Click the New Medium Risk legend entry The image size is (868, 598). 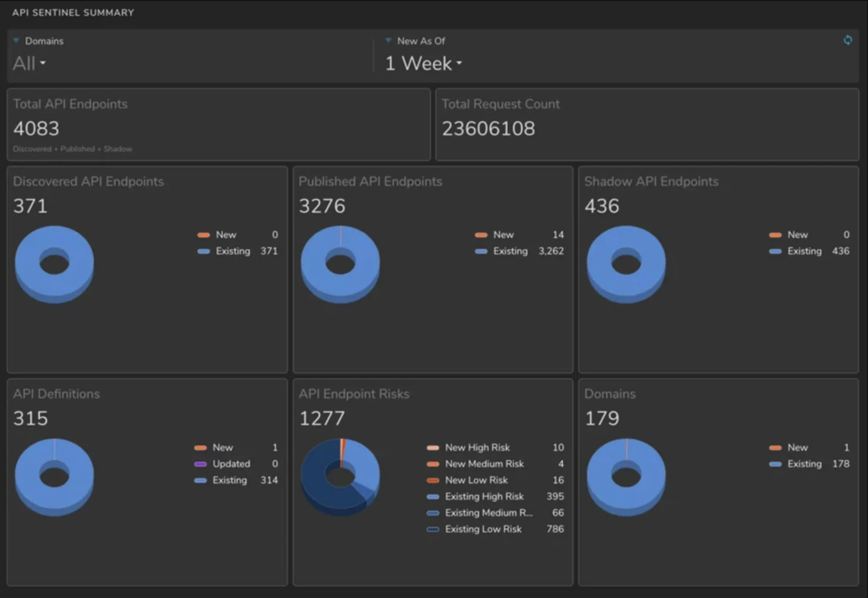click(x=484, y=464)
